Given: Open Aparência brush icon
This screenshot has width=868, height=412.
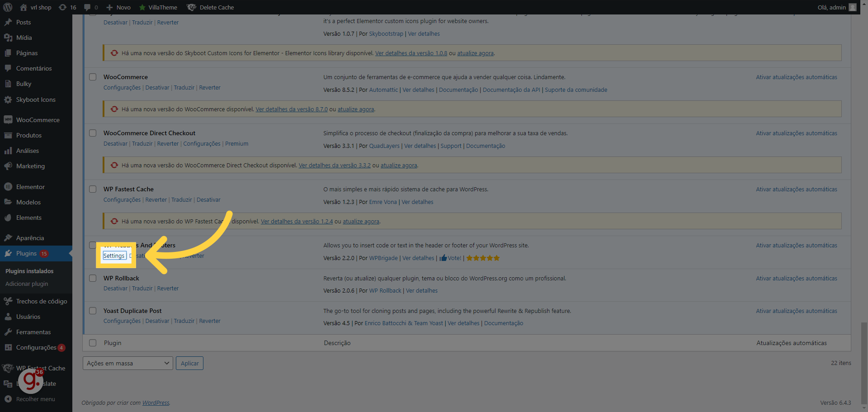Looking at the screenshot, I should (x=8, y=238).
